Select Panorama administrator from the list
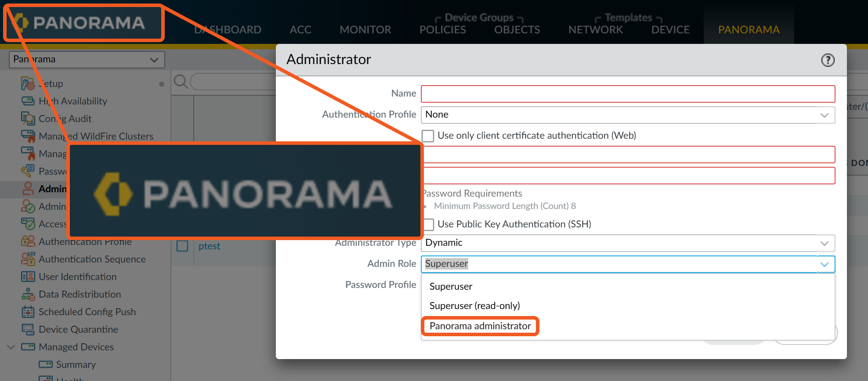868x381 pixels. (x=480, y=326)
